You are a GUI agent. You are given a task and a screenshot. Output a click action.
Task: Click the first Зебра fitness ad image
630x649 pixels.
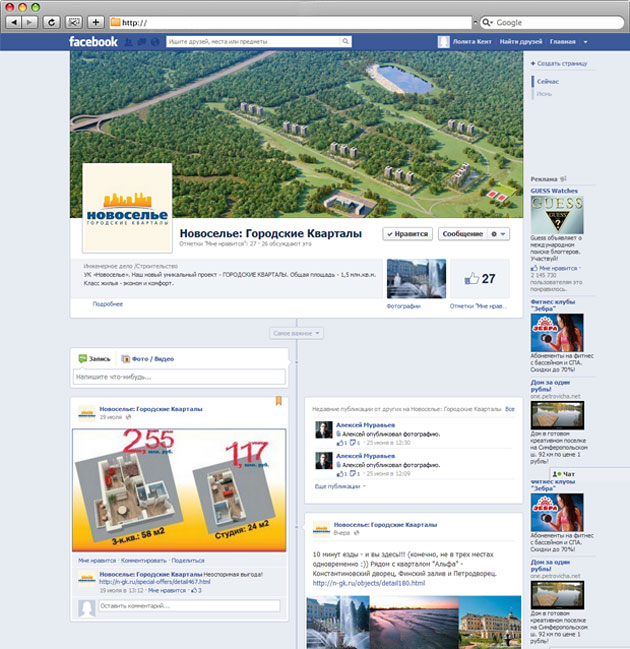[x=557, y=332]
